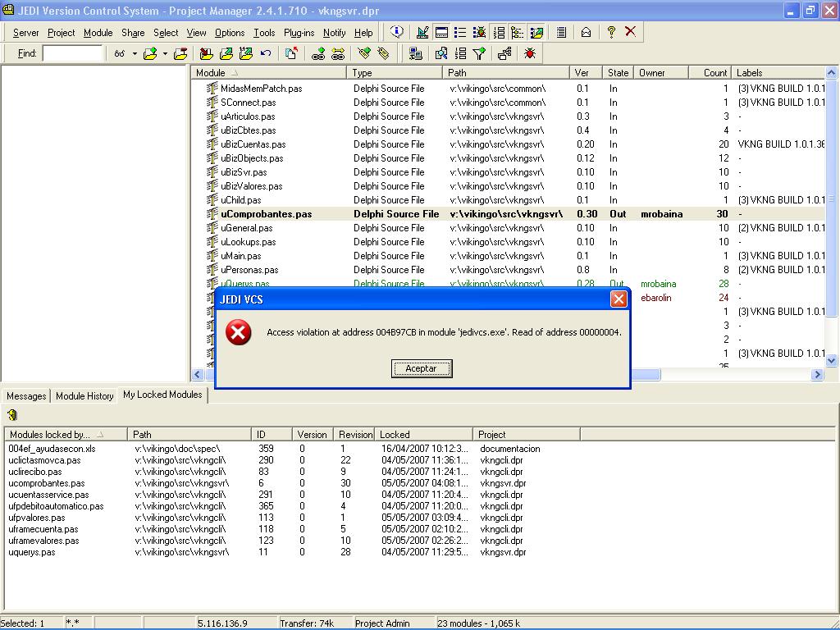Close the JEDI VCS error dialog with its X
The height and width of the screenshot is (630, 840).
pyautogui.click(x=619, y=299)
